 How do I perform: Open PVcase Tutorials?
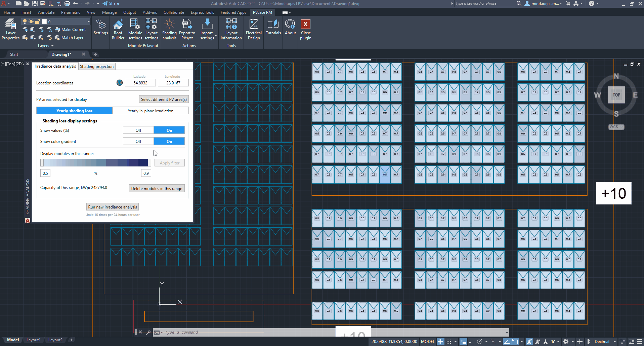[273, 27]
